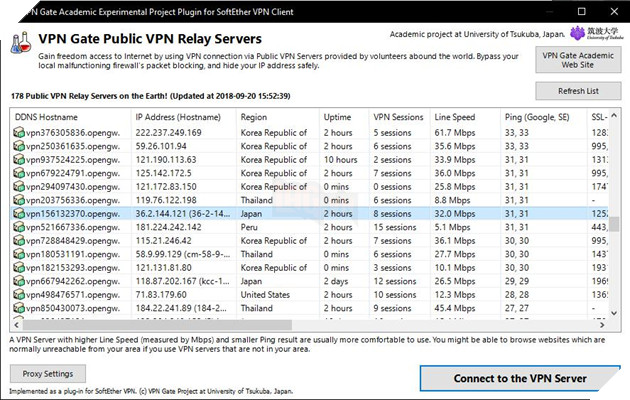This screenshot has width=630, height=400.
Task: Click server icon beside vpn667942262.opengw
Action: pos(19,281)
